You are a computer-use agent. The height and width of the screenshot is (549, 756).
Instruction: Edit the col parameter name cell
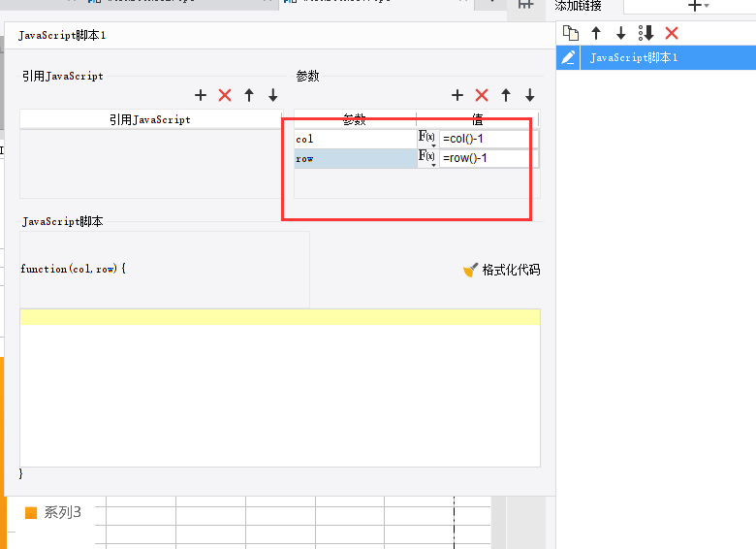tap(356, 139)
